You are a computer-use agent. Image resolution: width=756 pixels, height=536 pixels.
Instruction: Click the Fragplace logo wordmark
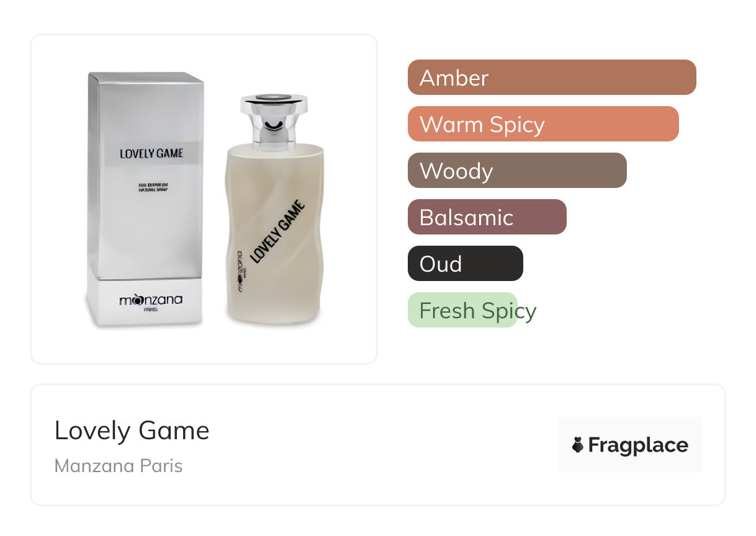638,445
